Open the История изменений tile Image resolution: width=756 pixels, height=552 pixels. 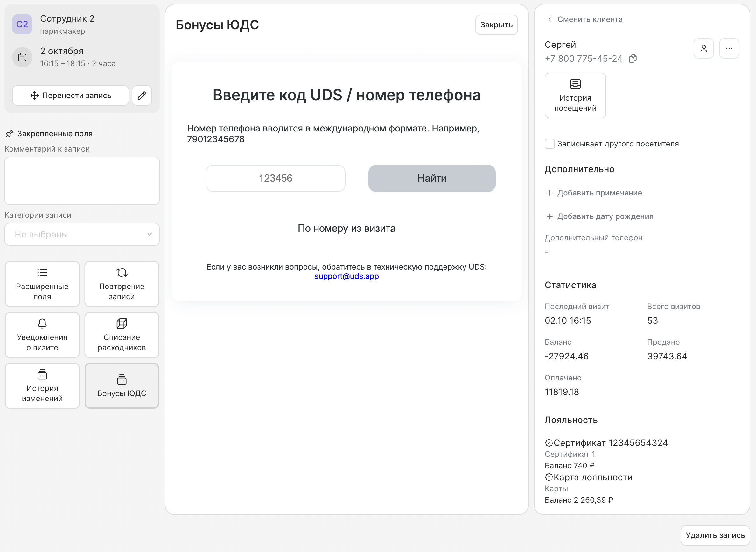[x=42, y=386]
